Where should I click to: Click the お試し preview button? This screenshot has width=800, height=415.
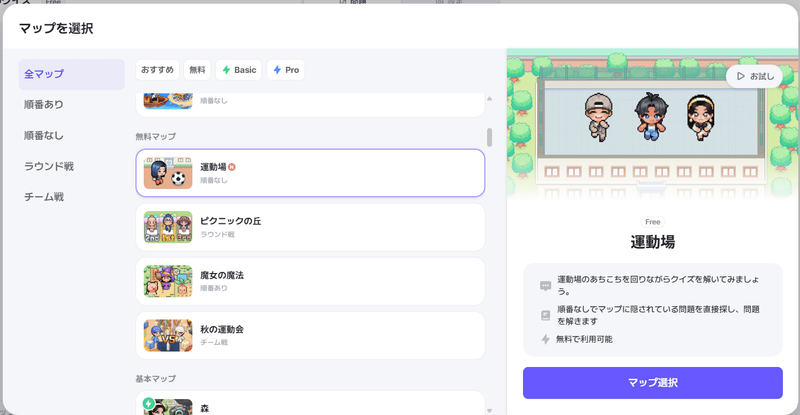click(755, 77)
